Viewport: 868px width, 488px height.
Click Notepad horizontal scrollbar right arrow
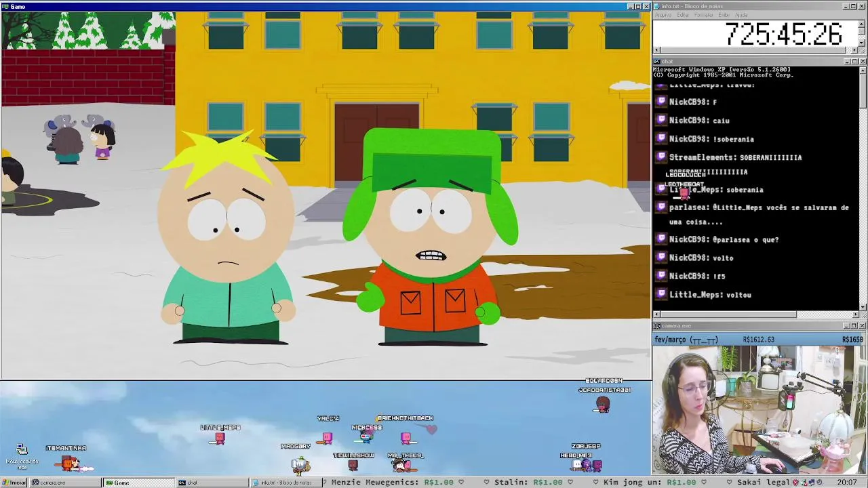pyautogui.click(x=855, y=50)
